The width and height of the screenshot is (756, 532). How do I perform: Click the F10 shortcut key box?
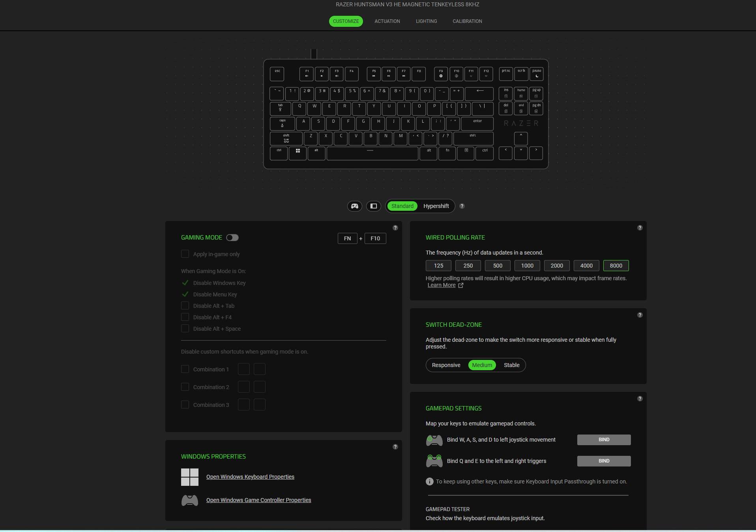[x=375, y=238]
